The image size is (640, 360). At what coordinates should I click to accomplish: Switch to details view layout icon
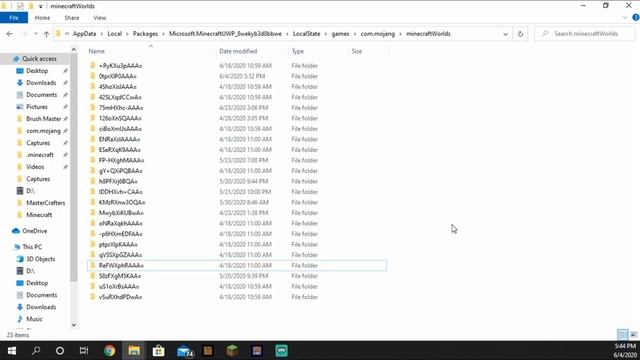pyautogui.click(x=623, y=335)
